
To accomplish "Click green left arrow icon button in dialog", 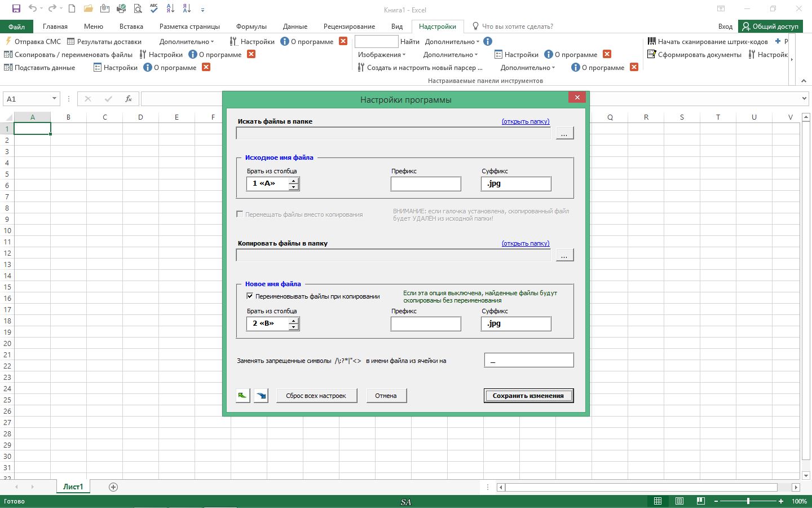I will (x=242, y=396).
